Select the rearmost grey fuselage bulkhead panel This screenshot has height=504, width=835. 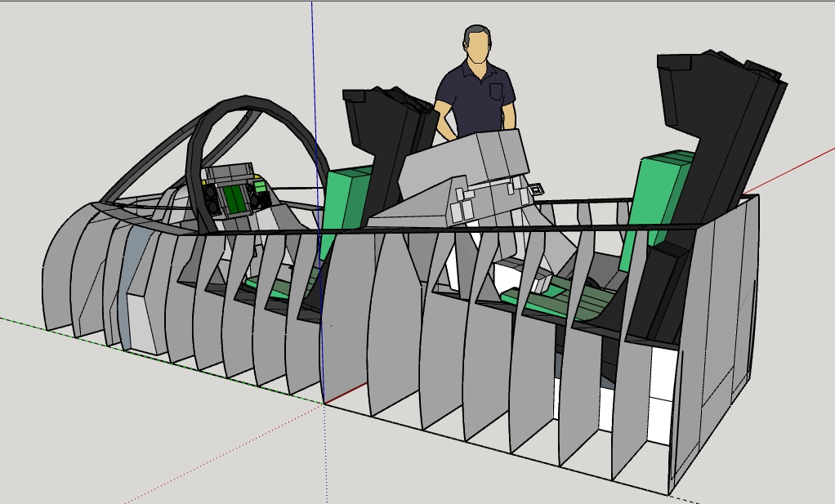click(713, 346)
